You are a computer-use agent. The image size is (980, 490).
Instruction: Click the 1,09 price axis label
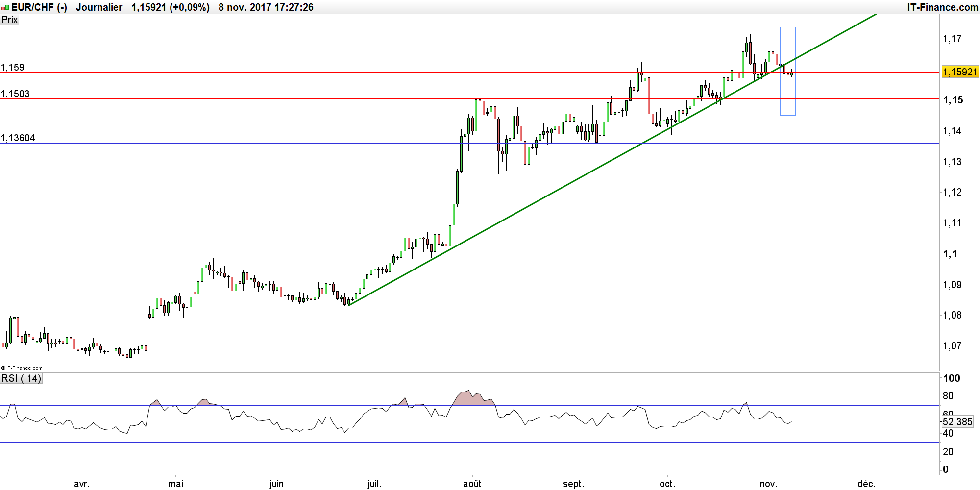953,285
